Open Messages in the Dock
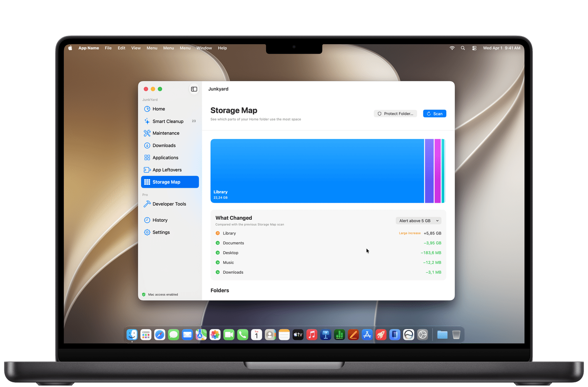Screen dimensions: 588x387 click(x=173, y=334)
